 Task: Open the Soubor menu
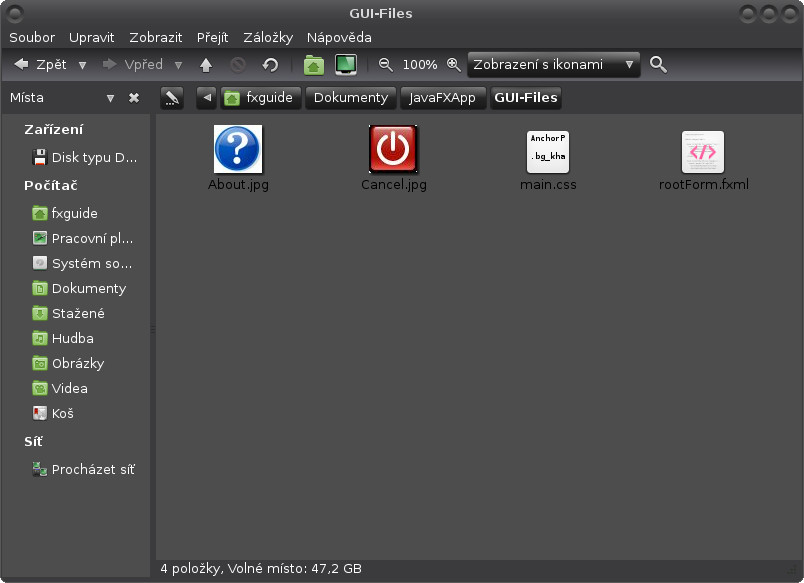(32, 37)
